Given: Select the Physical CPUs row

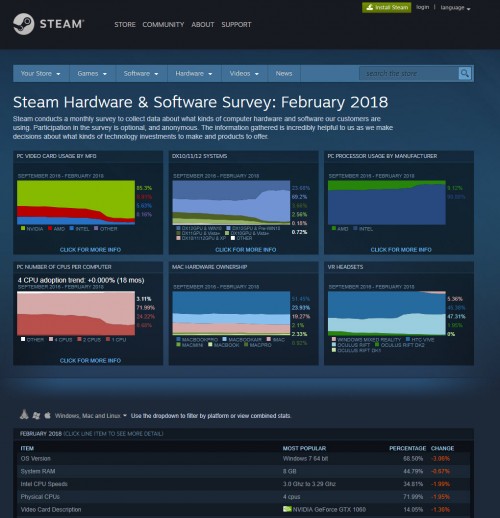Looking at the screenshot, I should (243, 497).
